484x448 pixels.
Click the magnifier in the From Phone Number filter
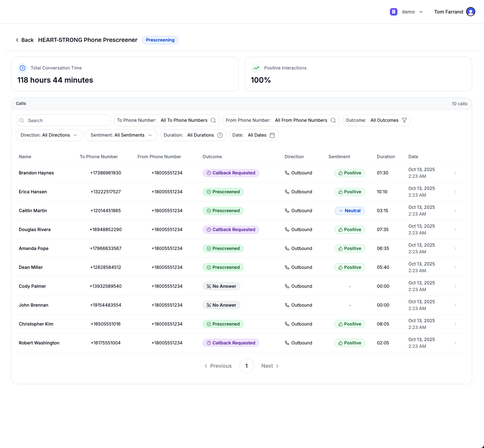point(333,120)
